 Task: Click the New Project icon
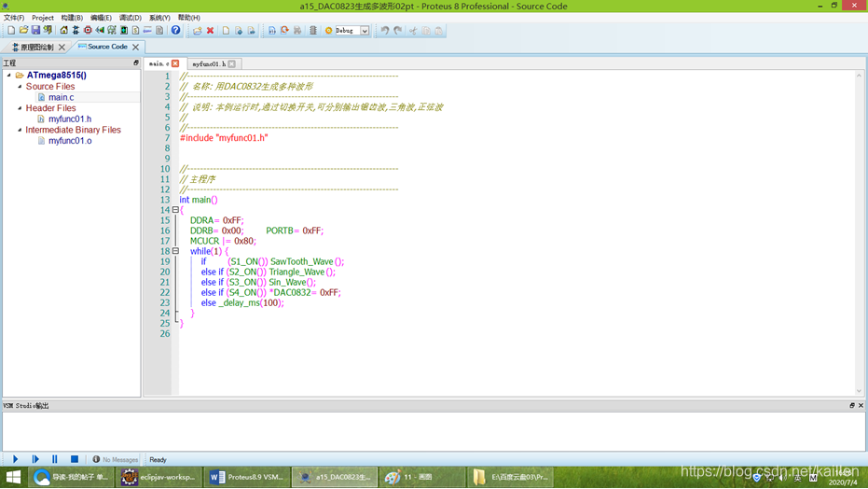(x=11, y=31)
